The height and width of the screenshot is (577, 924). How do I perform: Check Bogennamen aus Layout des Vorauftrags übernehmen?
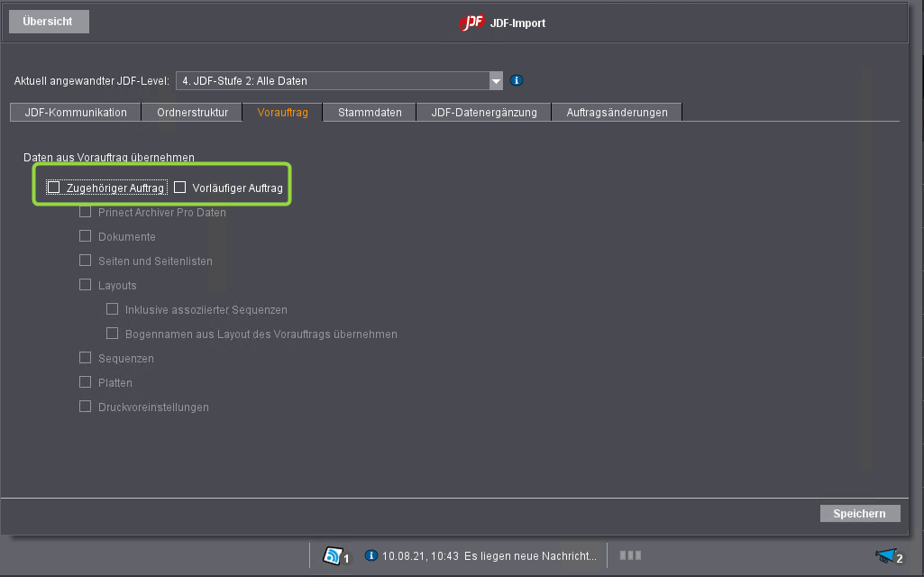[x=112, y=333]
